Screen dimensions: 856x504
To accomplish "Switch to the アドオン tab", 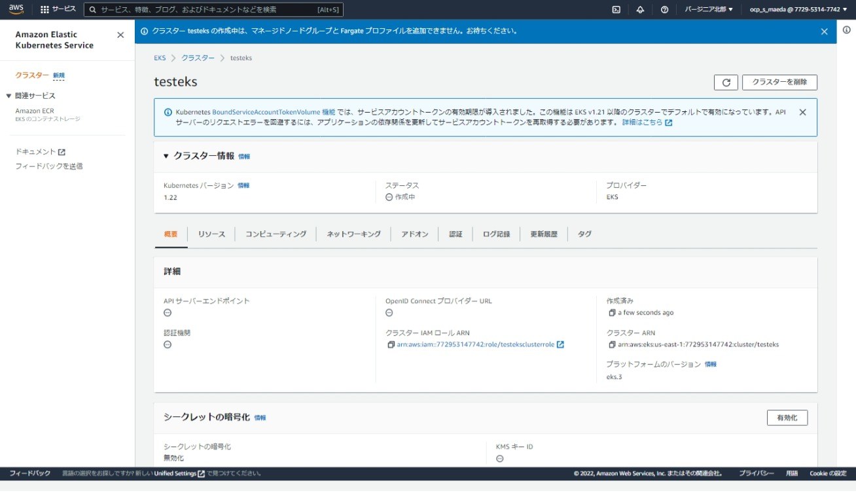I will (x=415, y=234).
